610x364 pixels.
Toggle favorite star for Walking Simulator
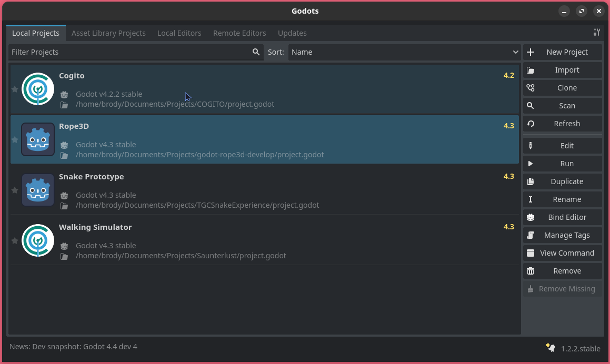(15, 241)
